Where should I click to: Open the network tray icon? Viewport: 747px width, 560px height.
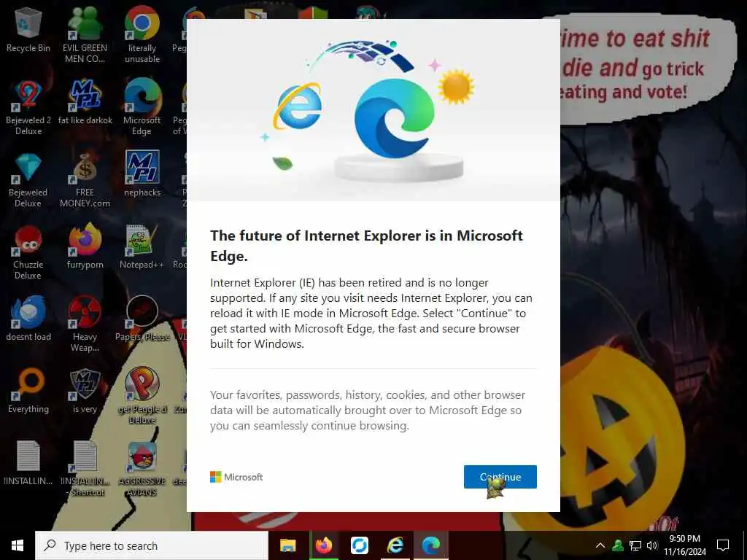635,545
